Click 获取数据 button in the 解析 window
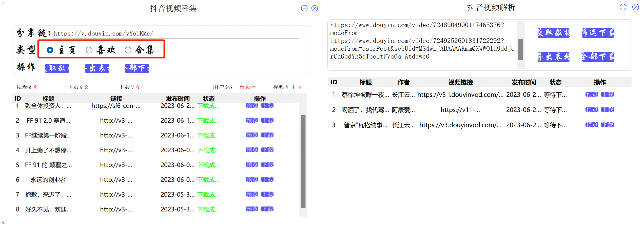The height and width of the screenshot is (226, 644). click(x=554, y=33)
